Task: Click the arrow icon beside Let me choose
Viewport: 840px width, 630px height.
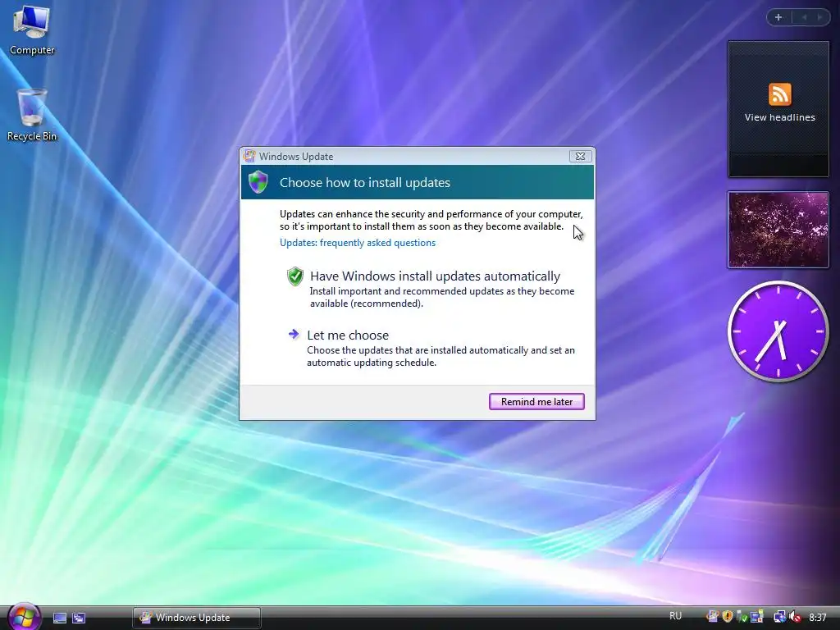Action: point(294,335)
